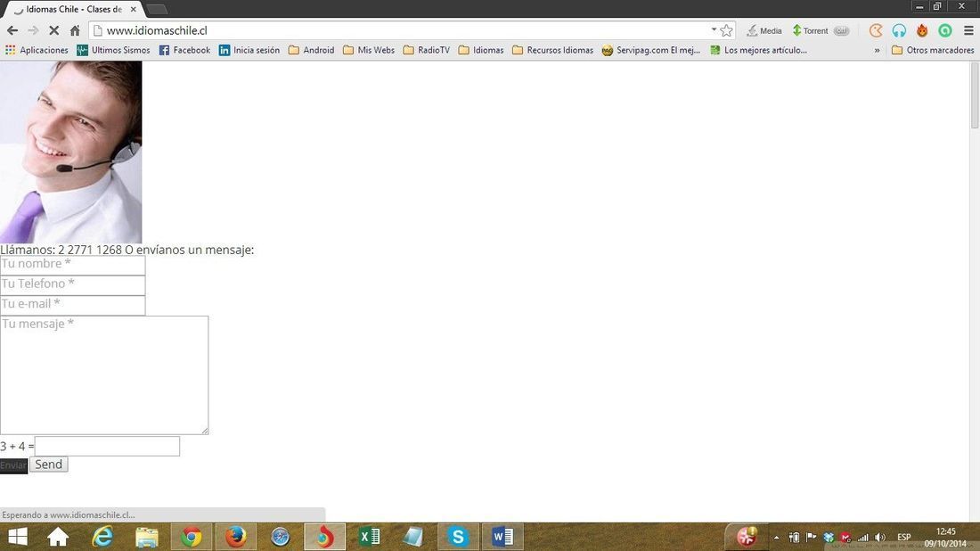Open the Facebook bookmark

184,50
